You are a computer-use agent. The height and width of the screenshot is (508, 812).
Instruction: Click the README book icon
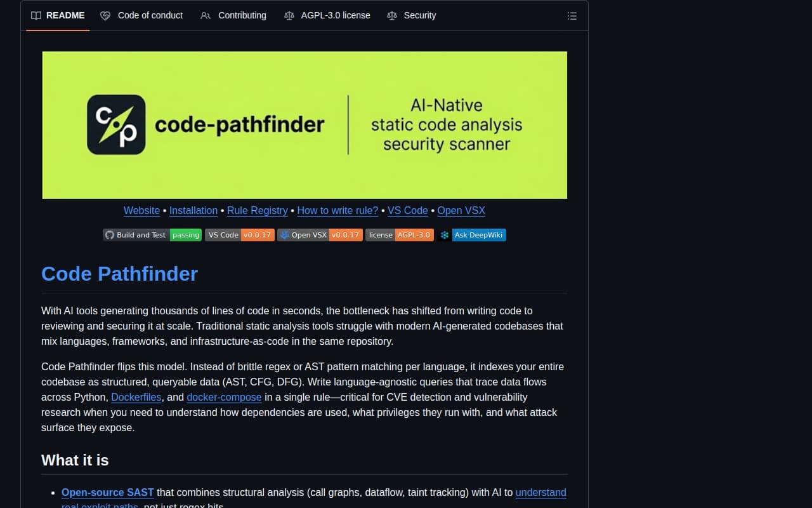click(x=36, y=15)
